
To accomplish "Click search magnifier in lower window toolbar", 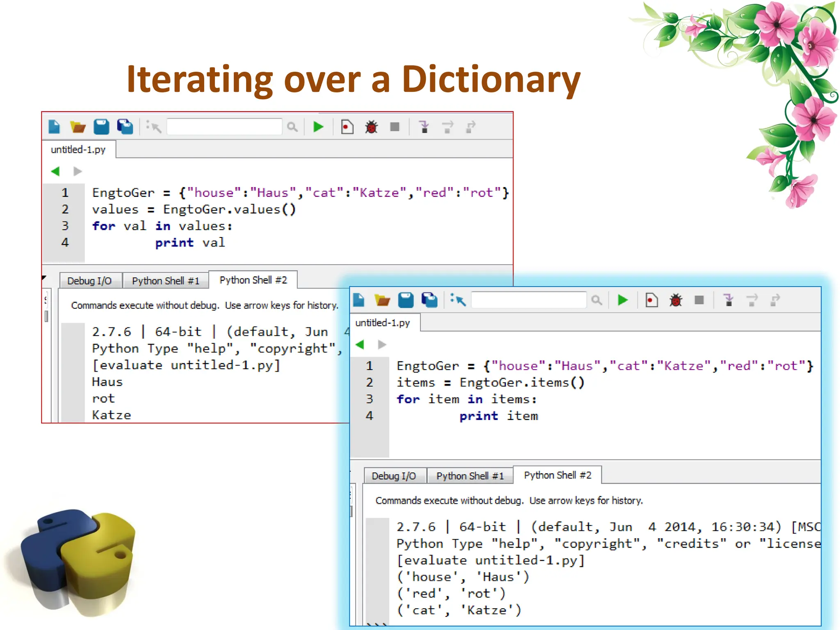I will click(597, 300).
